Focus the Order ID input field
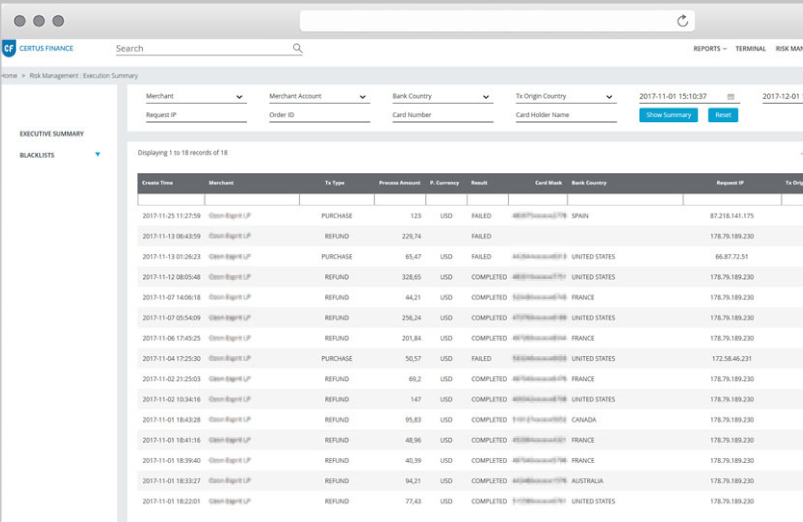803x522 pixels. pyautogui.click(x=319, y=115)
